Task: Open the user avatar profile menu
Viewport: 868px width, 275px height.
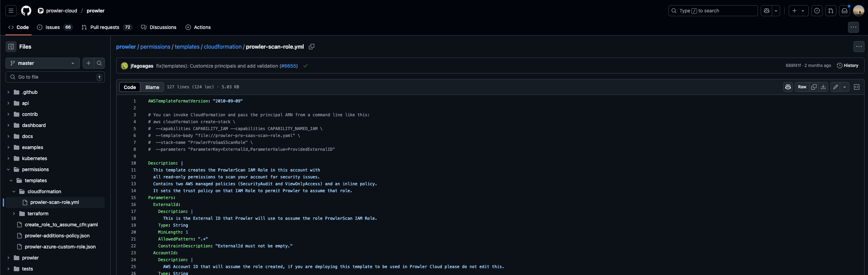Action: coord(858,11)
